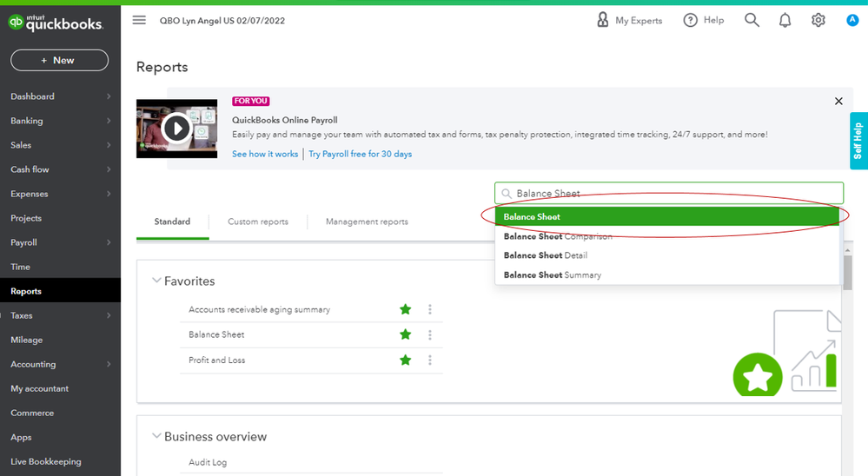The image size is (868, 476).
Task: Open the settings gear icon
Action: click(x=818, y=21)
